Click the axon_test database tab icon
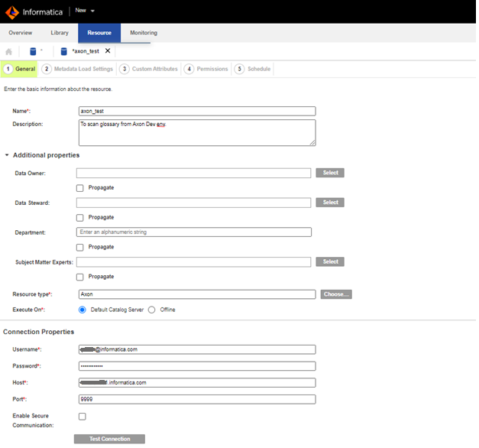The height and width of the screenshot is (448, 479). pyautogui.click(x=63, y=51)
